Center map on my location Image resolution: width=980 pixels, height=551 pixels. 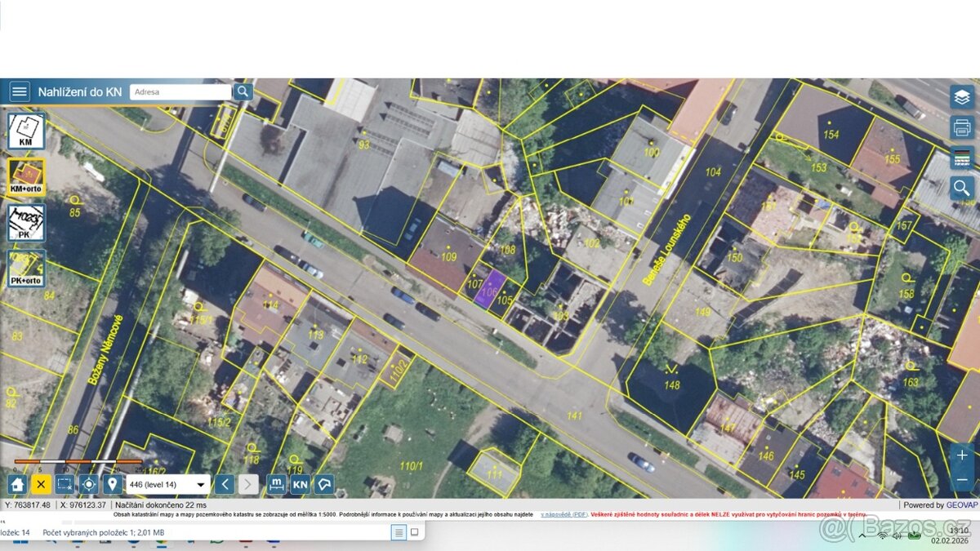click(89, 484)
